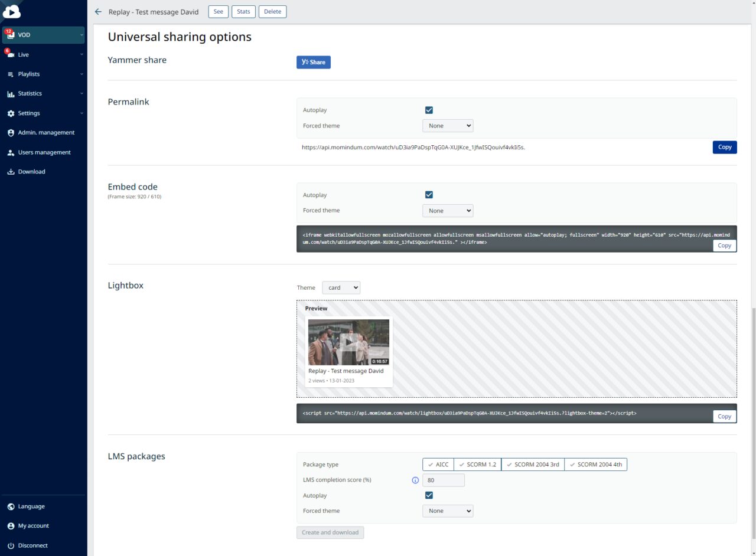Click the Download icon in sidebar
The width and height of the screenshot is (756, 556).
point(11,172)
